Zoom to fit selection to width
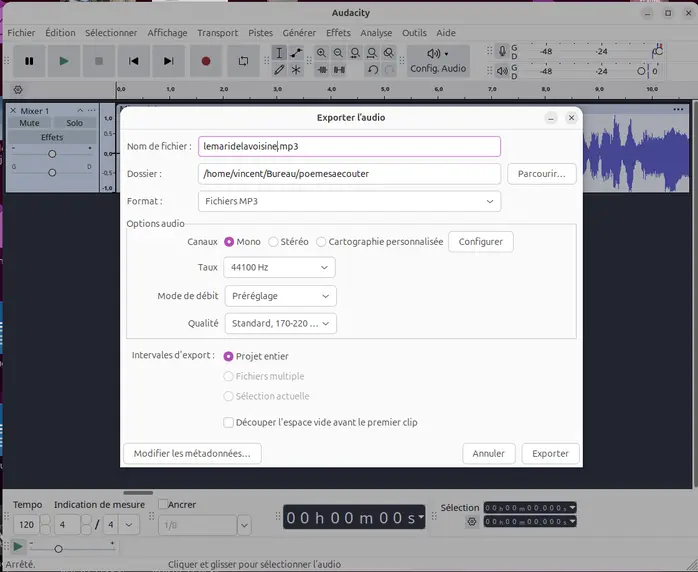The width and height of the screenshot is (698, 572). coord(355,53)
